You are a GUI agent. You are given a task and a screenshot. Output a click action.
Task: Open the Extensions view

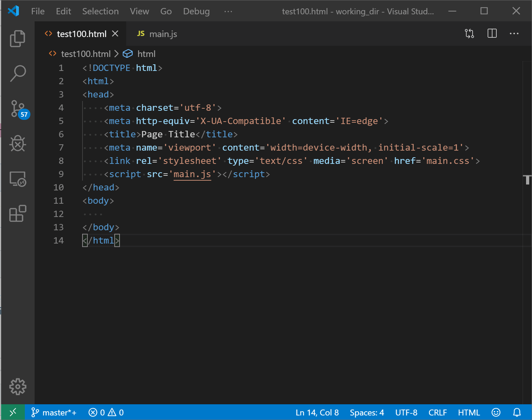point(17,213)
